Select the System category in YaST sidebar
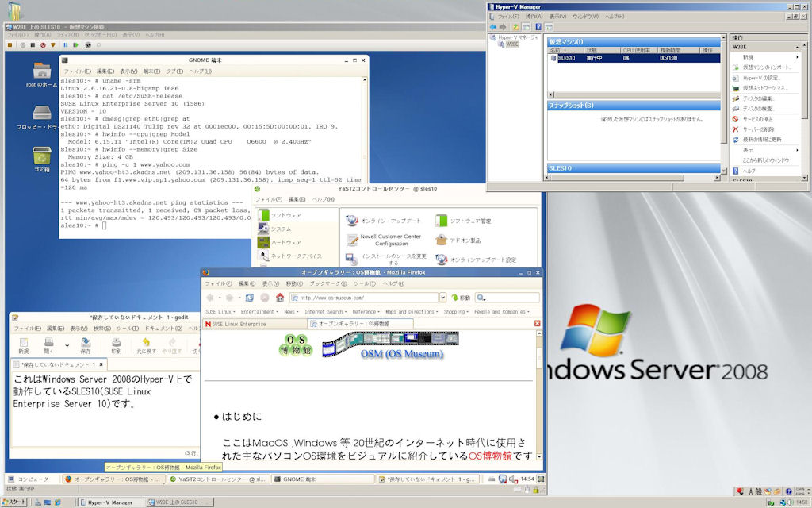The height and width of the screenshot is (508, 812). click(x=274, y=229)
